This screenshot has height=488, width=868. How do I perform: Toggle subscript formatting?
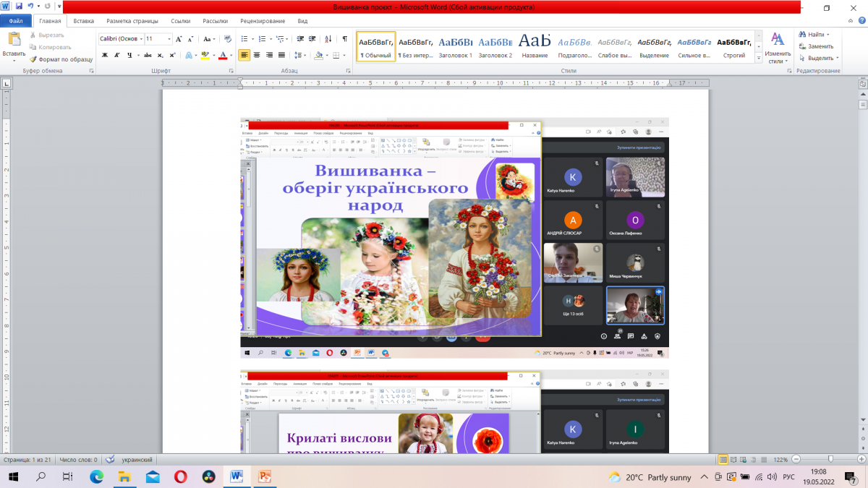(x=159, y=55)
